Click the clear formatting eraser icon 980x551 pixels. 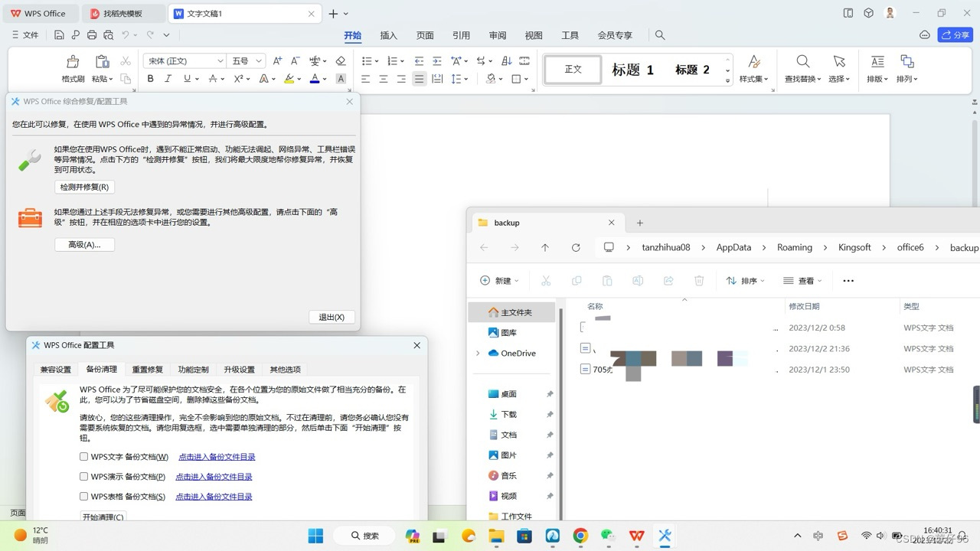pyautogui.click(x=341, y=61)
